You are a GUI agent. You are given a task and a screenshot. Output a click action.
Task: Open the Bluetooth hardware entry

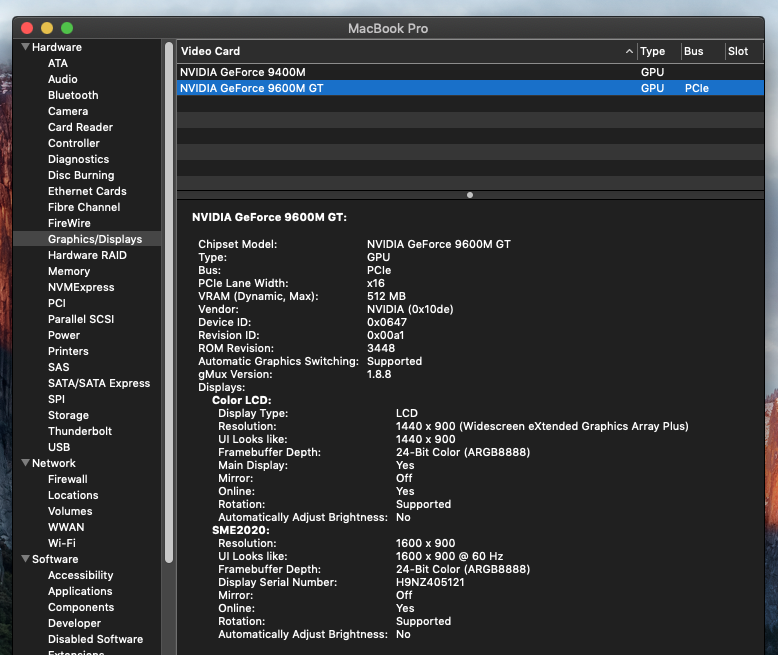click(73, 95)
